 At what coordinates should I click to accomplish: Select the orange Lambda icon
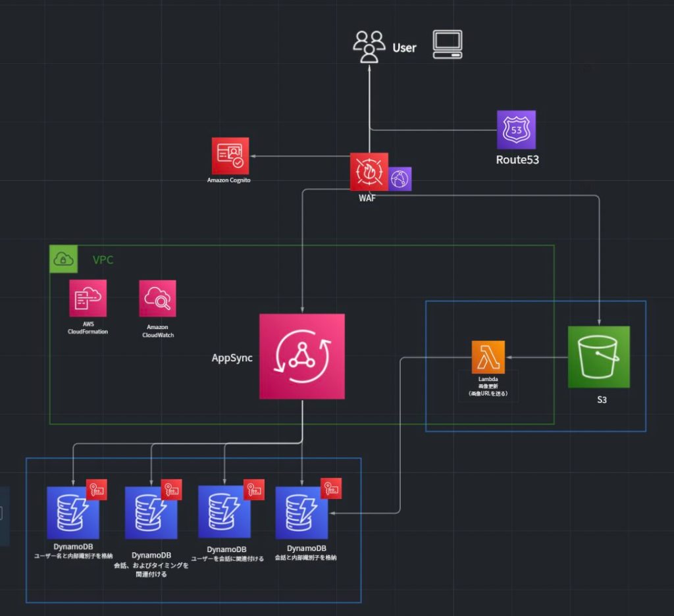[488, 357]
